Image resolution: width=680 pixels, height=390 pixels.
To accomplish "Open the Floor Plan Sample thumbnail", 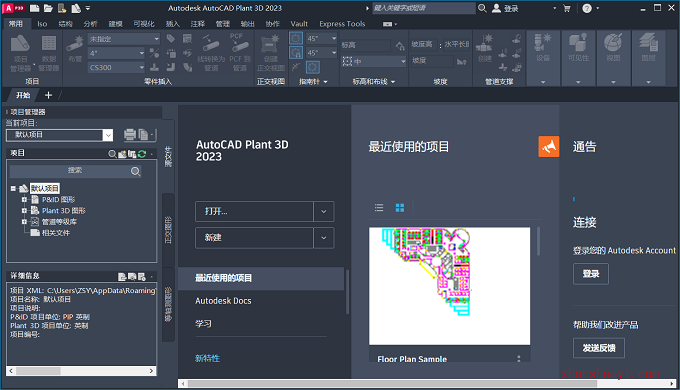I will [449, 286].
